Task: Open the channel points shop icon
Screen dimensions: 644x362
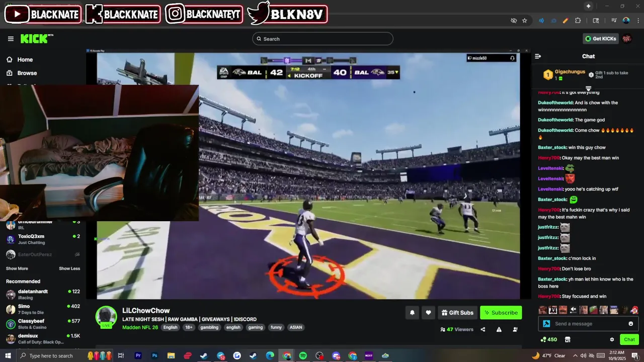Action: (x=568, y=339)
